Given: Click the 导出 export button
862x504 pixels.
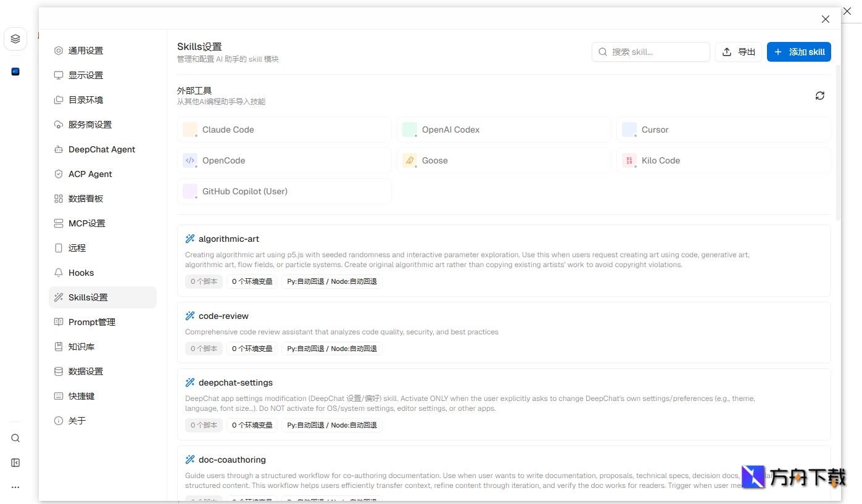Looking at the screenshot, I should click(x=739, y=52).
